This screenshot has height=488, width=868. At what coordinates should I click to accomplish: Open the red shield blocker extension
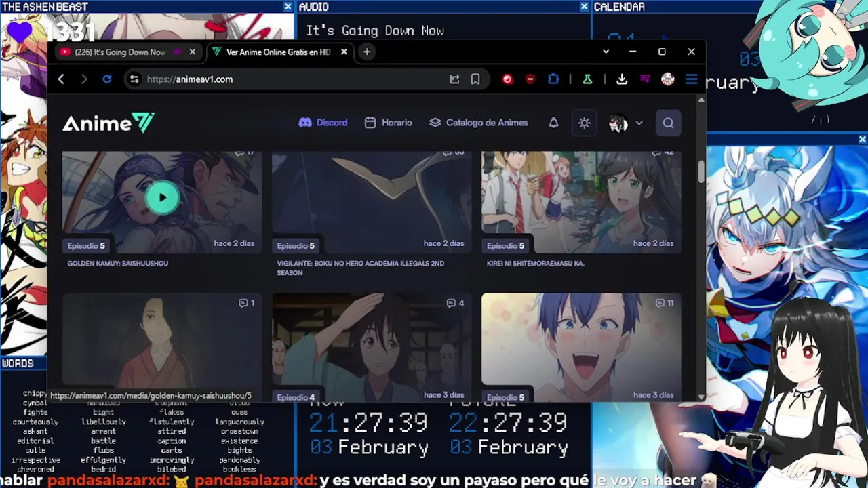coord(530,79)
